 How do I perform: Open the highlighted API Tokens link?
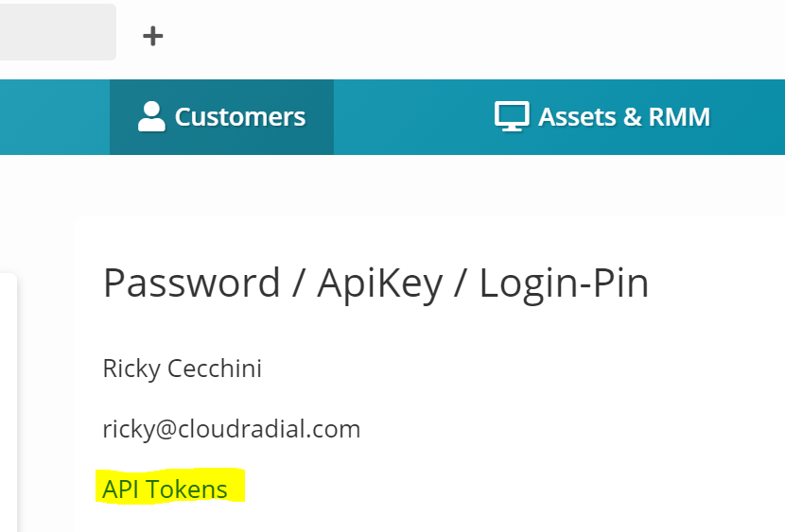(x=165, y=489)
